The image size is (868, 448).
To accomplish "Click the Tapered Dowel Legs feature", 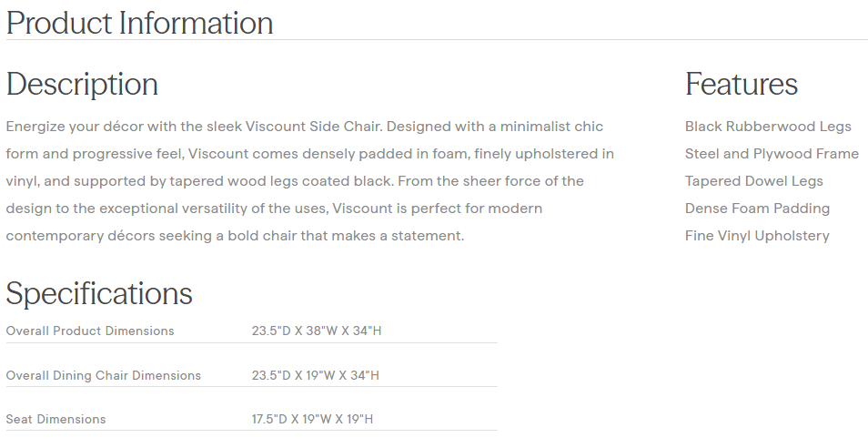I will tap(753, 181).
